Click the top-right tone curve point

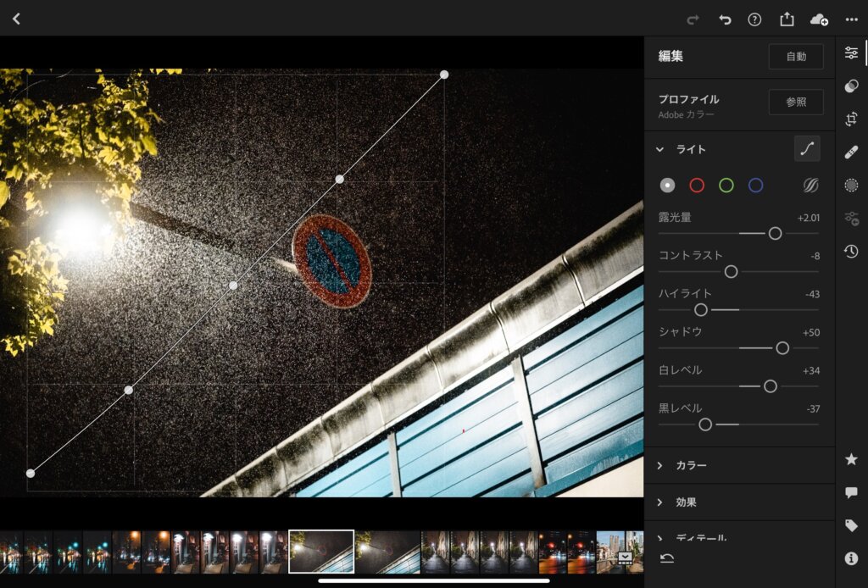tap(444, 74)
